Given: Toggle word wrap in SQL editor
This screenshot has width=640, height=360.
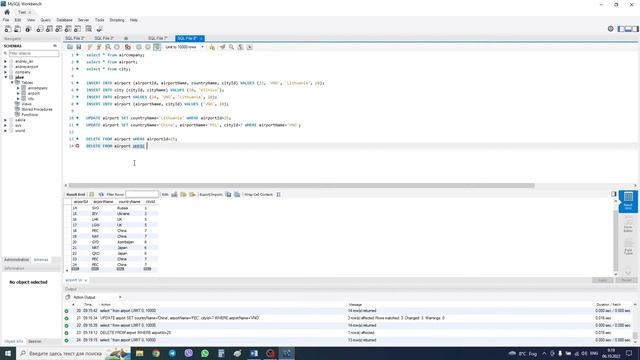Looking at the screenshot, I should tap(249, 47).
